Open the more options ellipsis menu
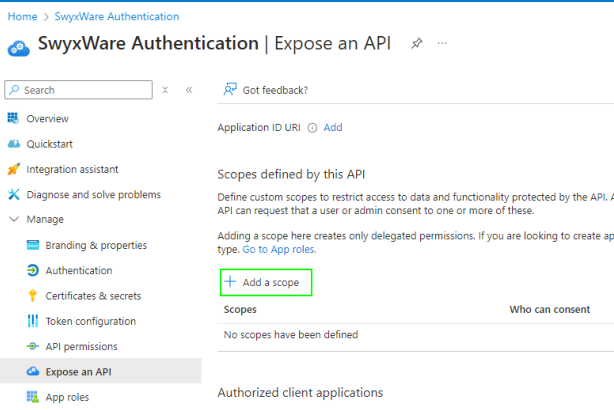 pos(442,44)
